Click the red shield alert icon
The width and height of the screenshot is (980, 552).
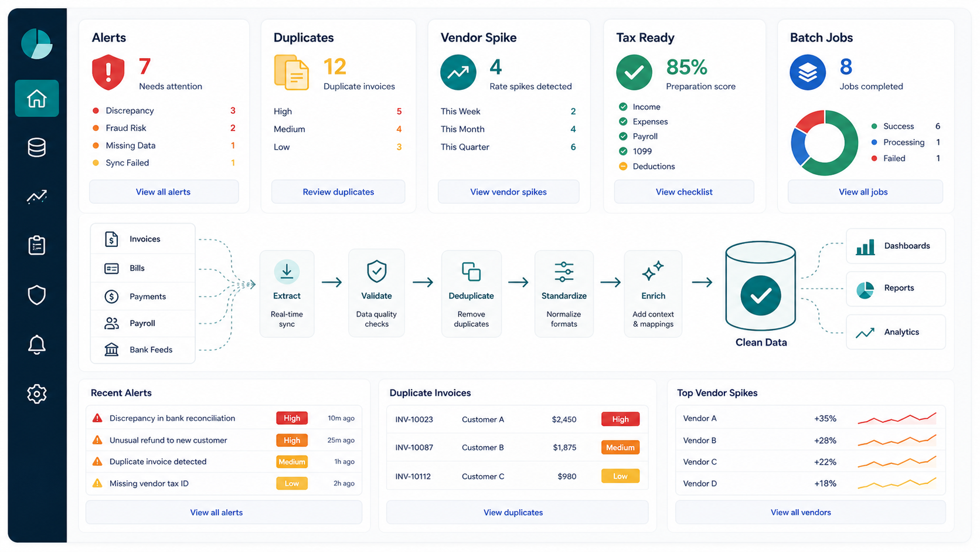[x=108, y=73]
